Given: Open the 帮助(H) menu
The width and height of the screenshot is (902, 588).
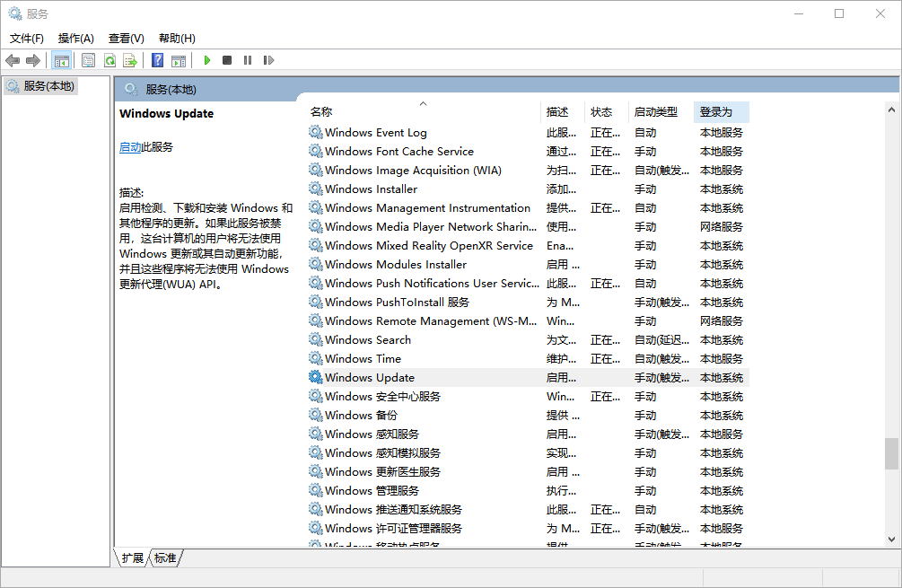Looking at the screenshot, I should [177, 39].
